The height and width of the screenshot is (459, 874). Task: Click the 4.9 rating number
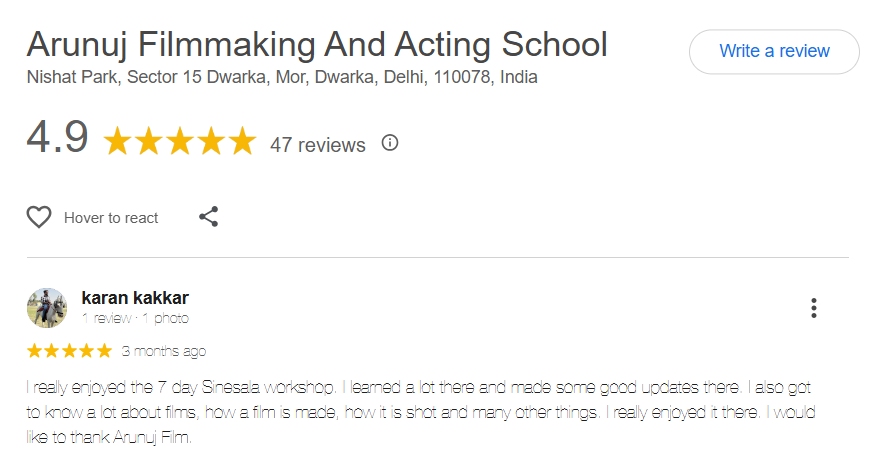point(58,138)
